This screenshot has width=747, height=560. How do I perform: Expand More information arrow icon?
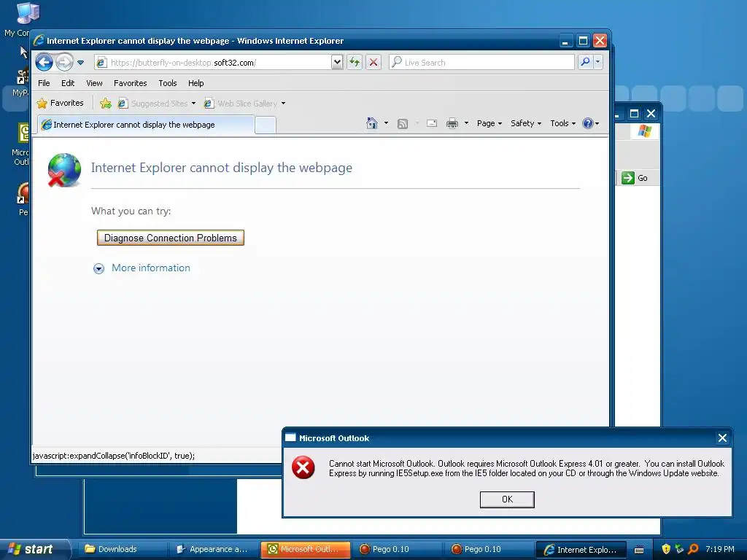[98, 268]
